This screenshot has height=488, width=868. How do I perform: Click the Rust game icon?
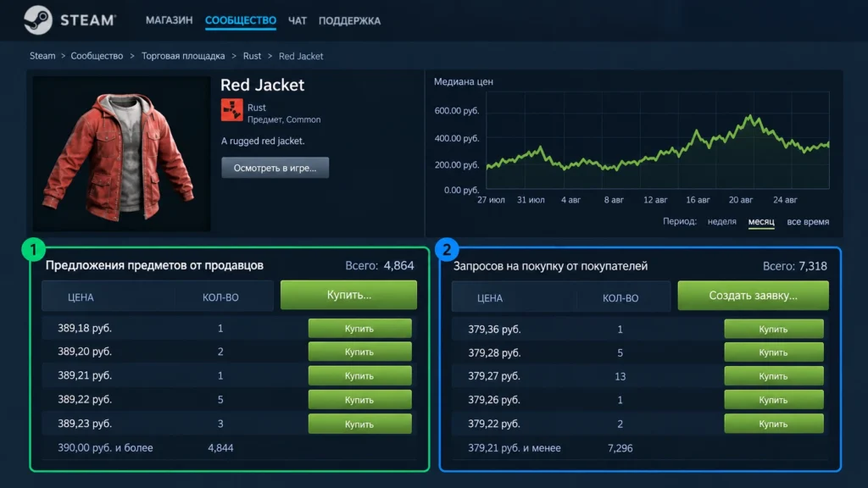pyautogui.click(x=232, y=109)
